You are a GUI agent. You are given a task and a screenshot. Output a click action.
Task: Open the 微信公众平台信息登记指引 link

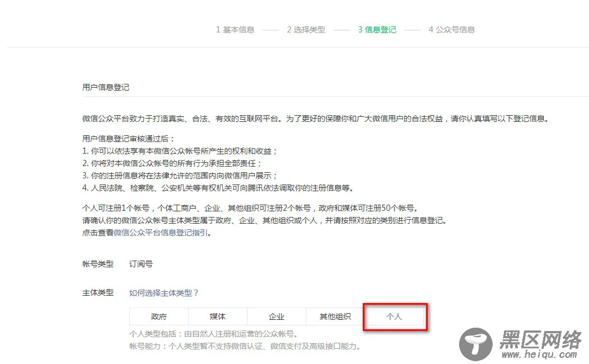pyautogui.click(x=161, y=233)
